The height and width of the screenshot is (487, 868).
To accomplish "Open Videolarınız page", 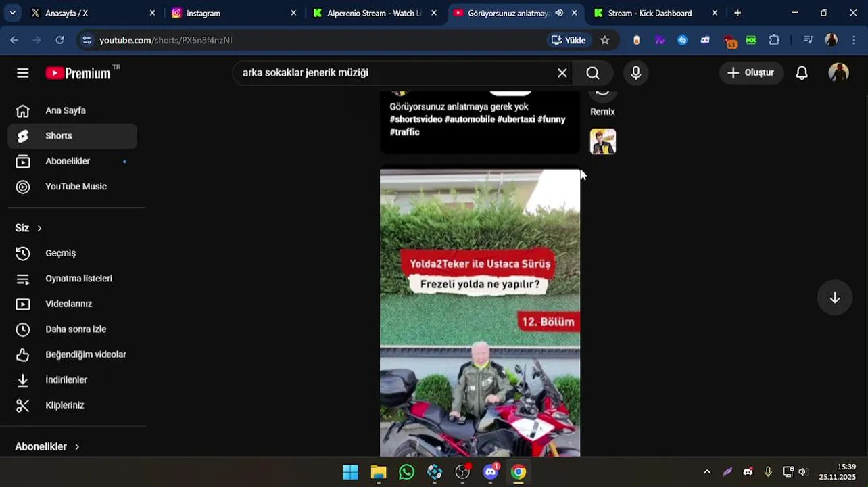I will (72, 304).
